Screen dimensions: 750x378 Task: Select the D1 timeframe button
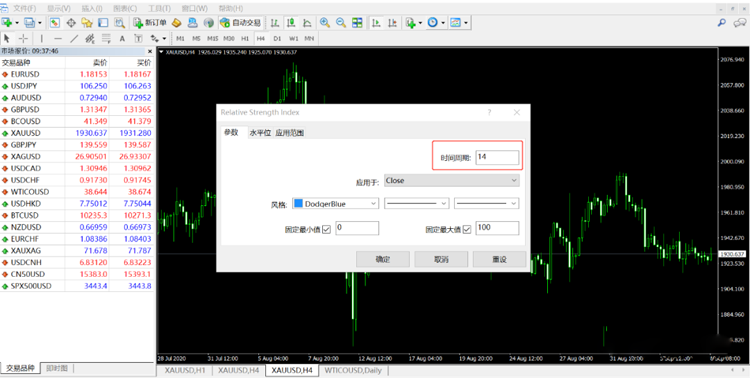tap(277, 38)
